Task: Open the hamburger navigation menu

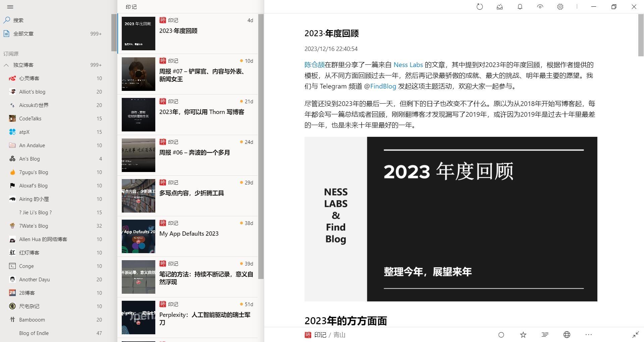Action: tap(10, 7)
